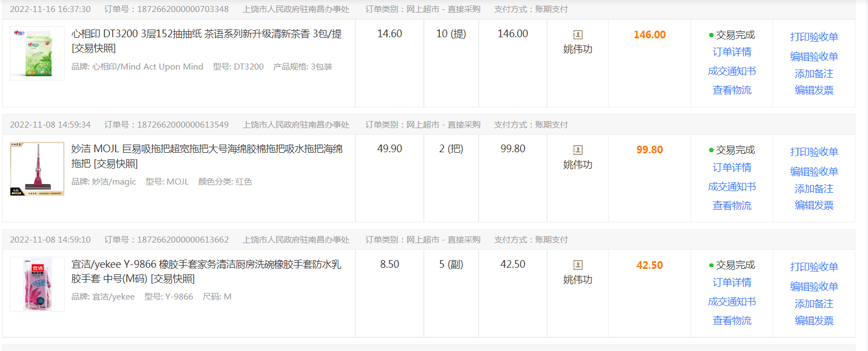Click 打印验收单 for the 心相印 tissue order
868x351 pixels.
(x=814, y=37)
